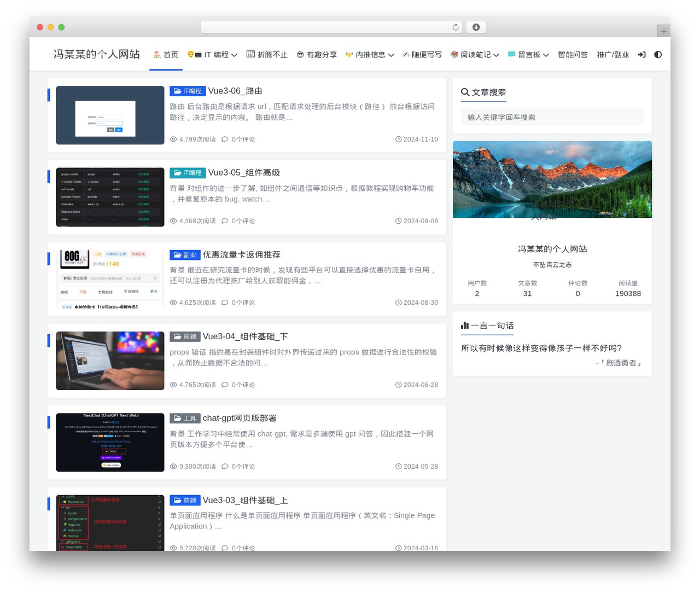Image resolution: width=700 pixels, height=593 pixels.
Task: Click the 冯某某的个人网站 site logo title
Action: point(97,54)
